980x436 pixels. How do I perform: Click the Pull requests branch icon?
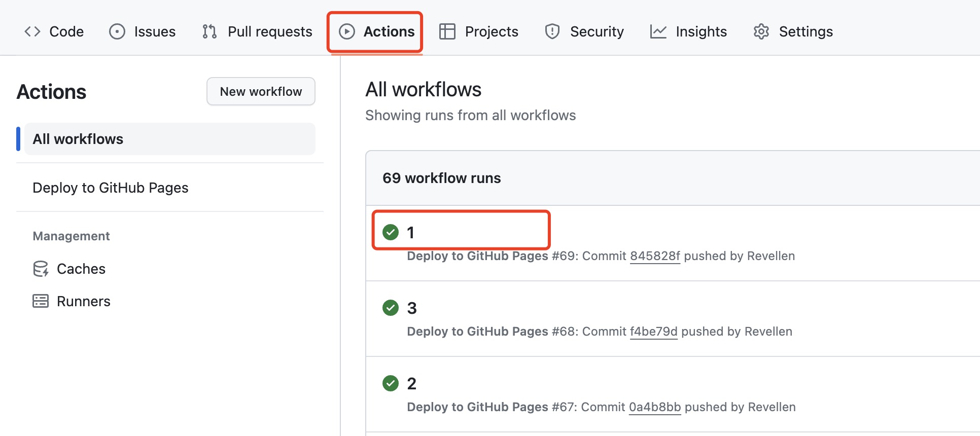pyautogui.click(x=209, y=31)
